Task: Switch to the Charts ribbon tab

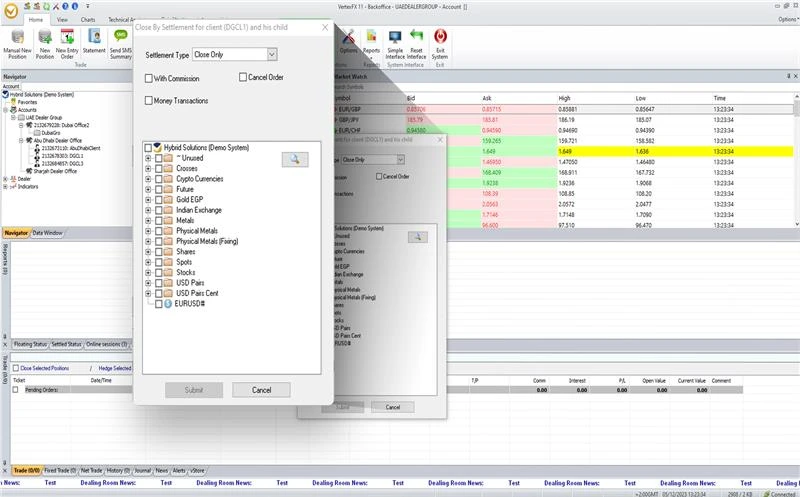Action: click(88, 19)
